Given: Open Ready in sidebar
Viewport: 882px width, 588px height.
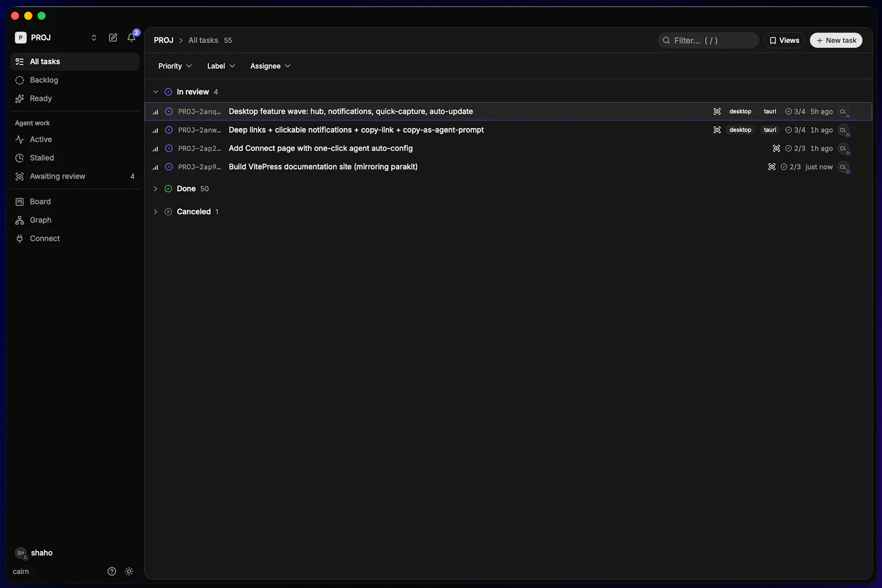Looking at the screenshot, I should click(75, 99).
